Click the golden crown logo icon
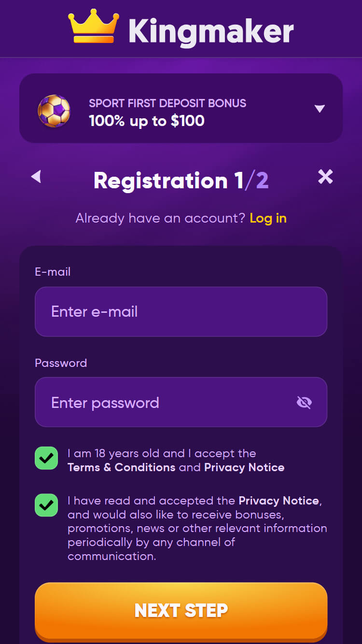The height and width of the screenshot is (644, 362). point(94,27)
